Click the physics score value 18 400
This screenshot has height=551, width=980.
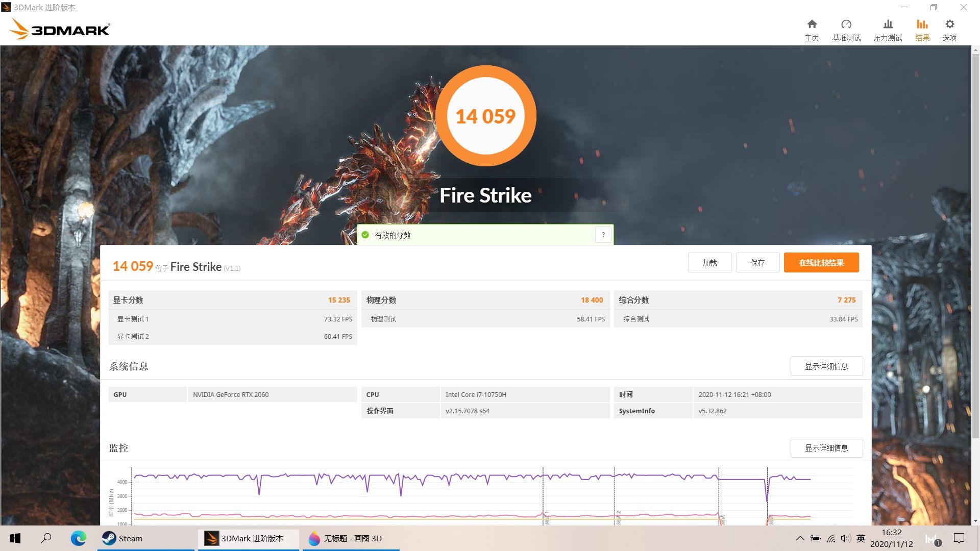click(x=592, y=300)
